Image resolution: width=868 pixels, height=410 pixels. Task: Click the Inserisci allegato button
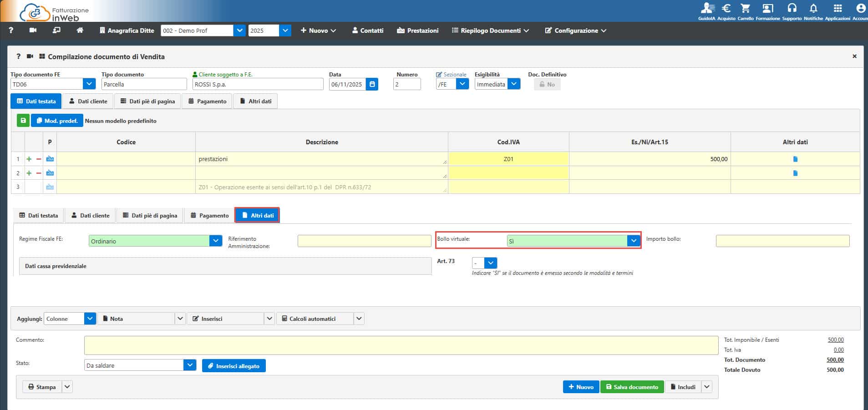[233, 366]
